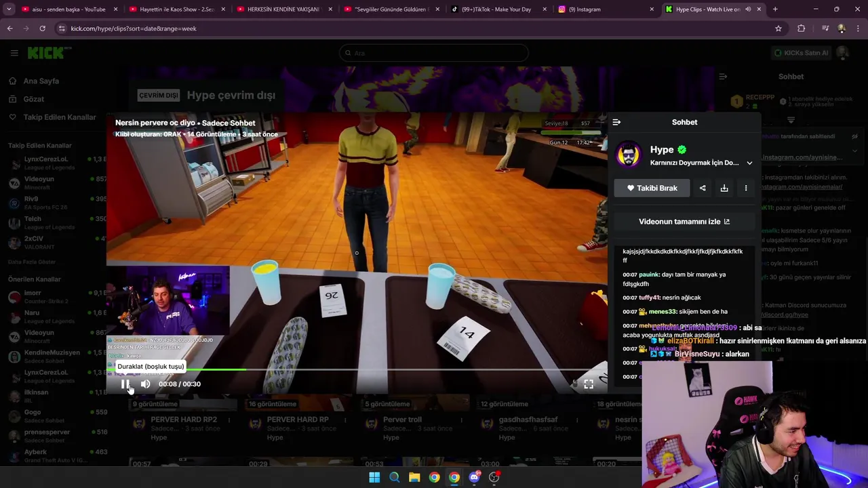Close the Instagram browser tab
The width and height of the screenshot is (868, 488).
(652, 9)
